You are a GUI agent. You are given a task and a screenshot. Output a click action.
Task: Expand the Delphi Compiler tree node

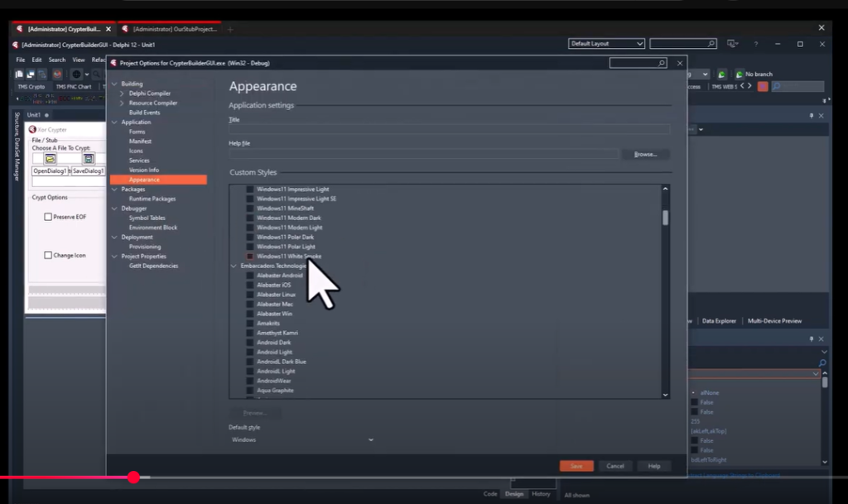click(x=122, y=94)
